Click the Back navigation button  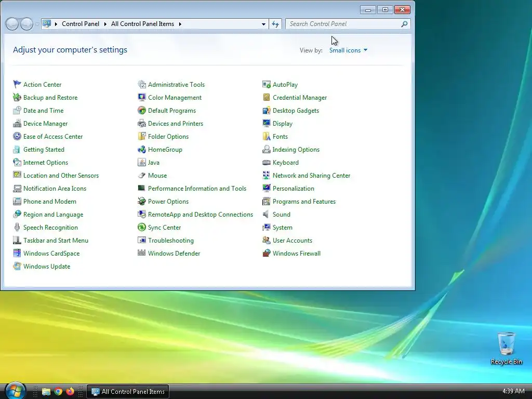click(x=12, y=24)
